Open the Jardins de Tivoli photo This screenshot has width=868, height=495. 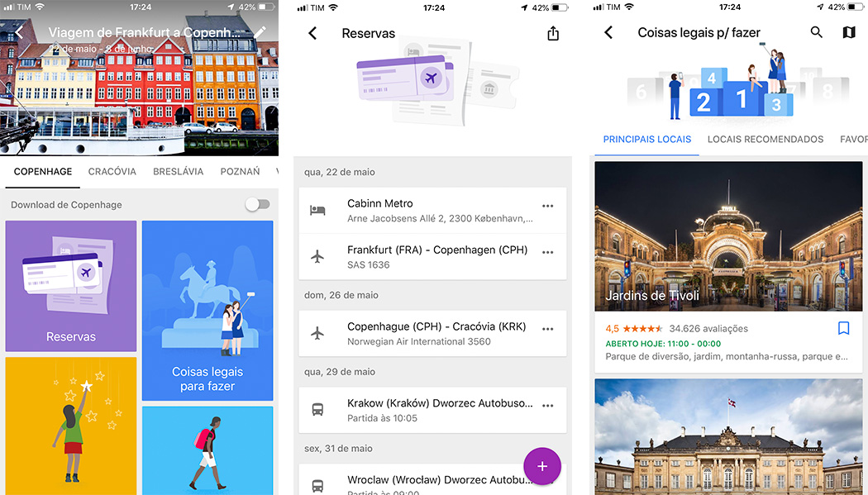(729, 236)
